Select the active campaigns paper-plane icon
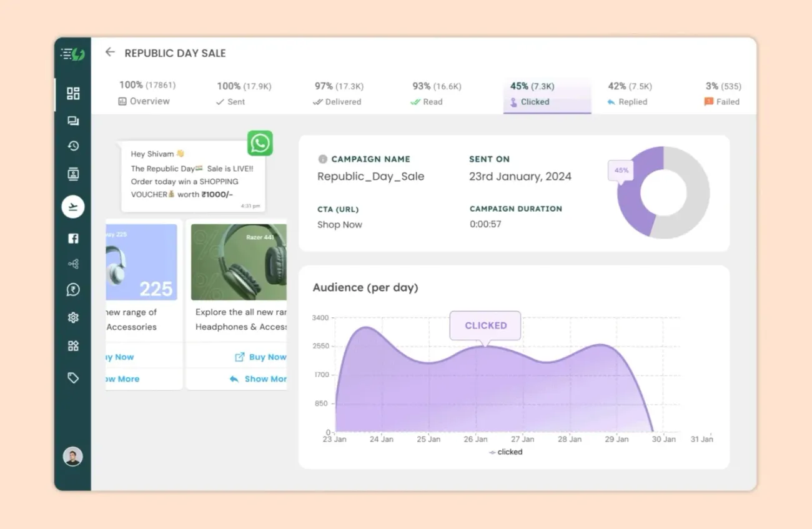812x529 pixels. coord(72,207)
